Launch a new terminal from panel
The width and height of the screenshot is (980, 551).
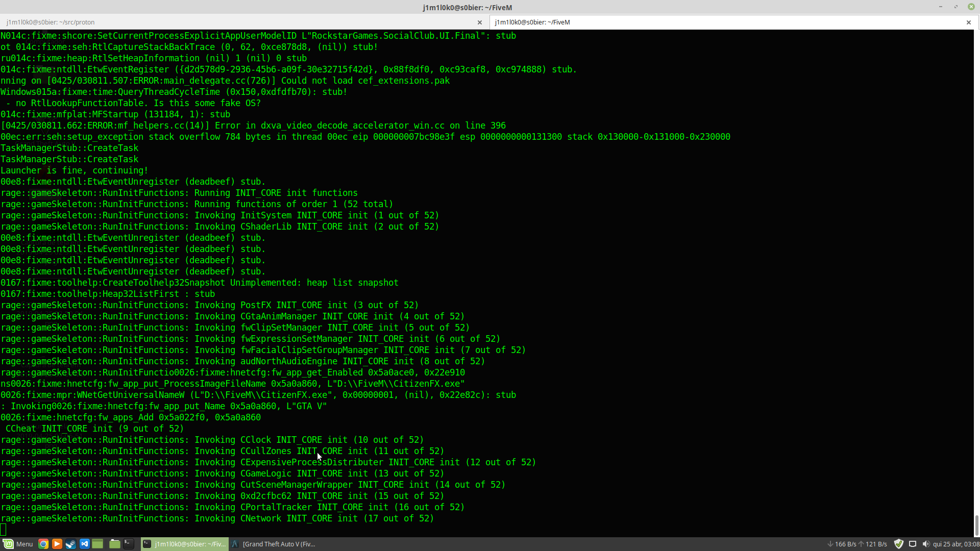(129, 544)
